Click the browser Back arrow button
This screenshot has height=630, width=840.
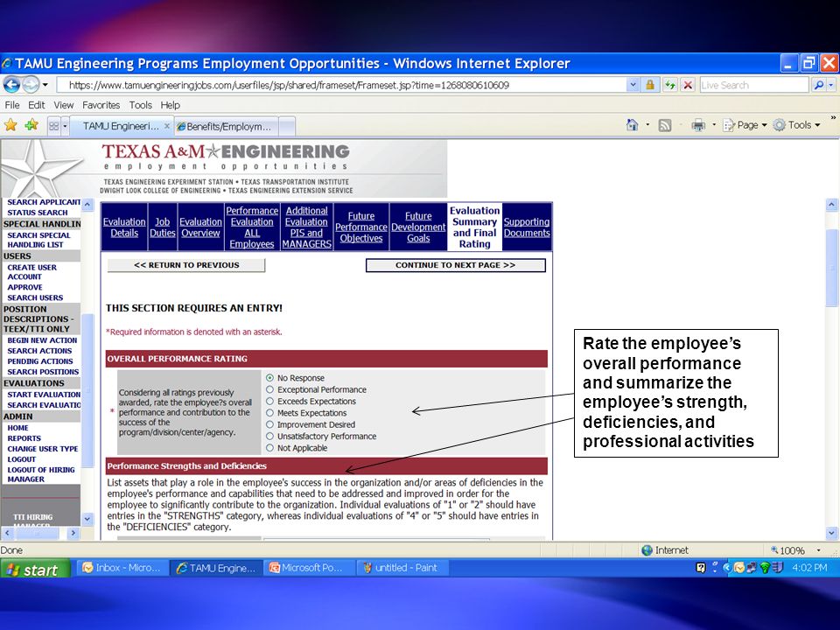point(11,85)
